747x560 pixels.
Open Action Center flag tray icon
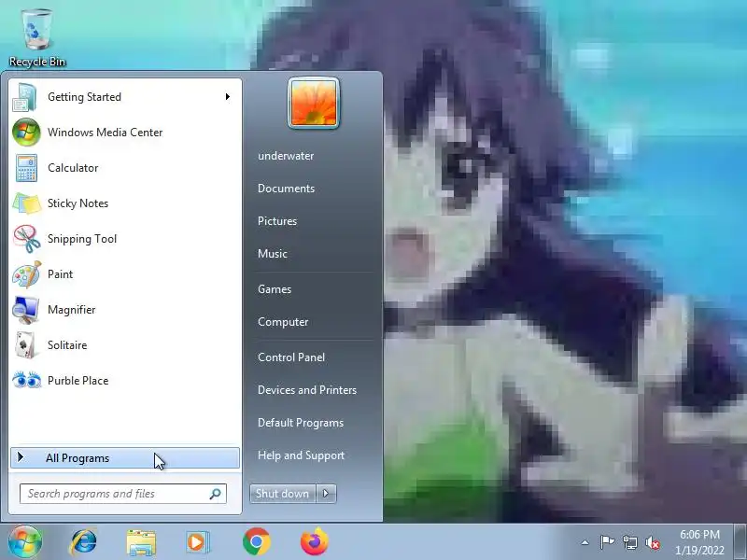(x=607, y=542)
